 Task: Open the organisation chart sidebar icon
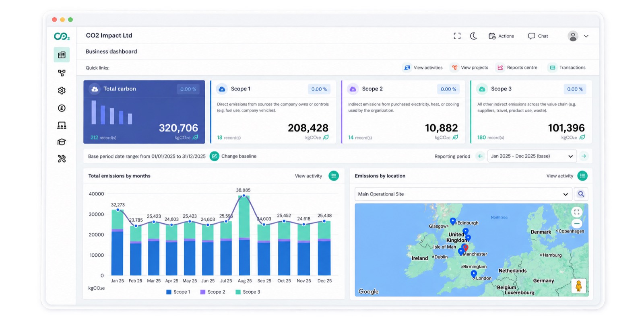tap(62, 126)
